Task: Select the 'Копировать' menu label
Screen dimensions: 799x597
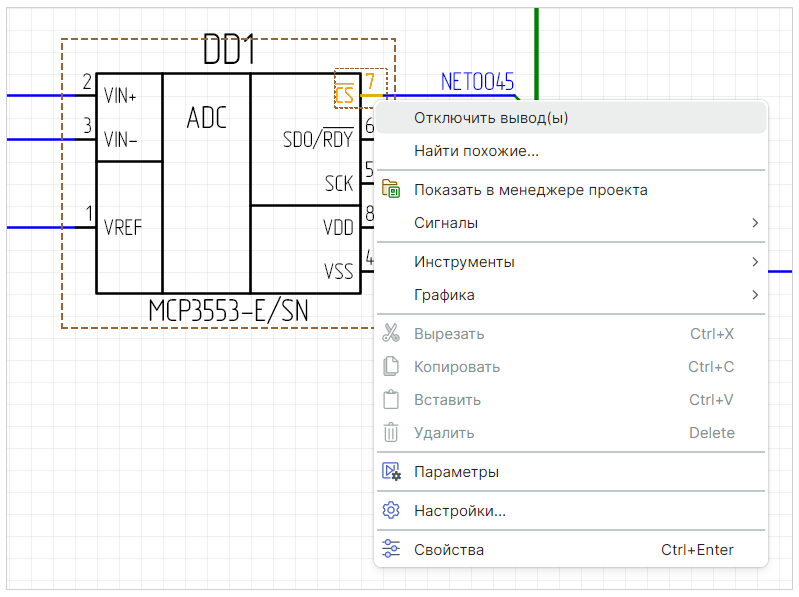Action: (457, 367)
